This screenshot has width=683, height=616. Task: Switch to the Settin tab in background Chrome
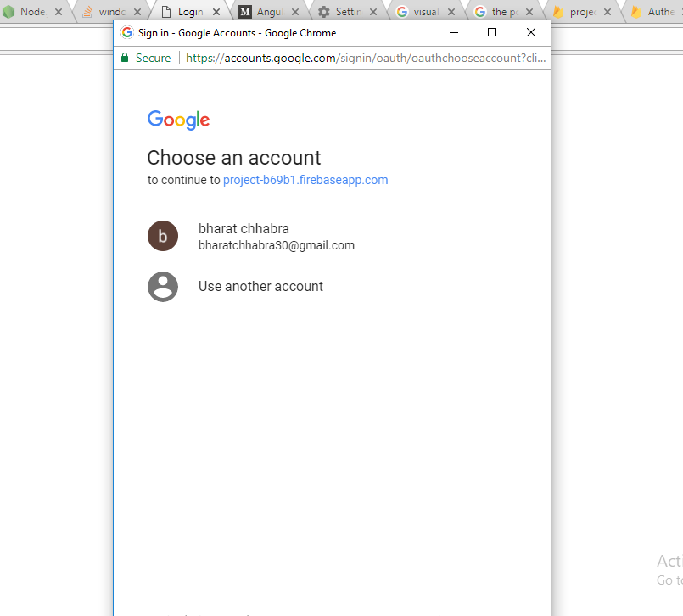coord(348,12)
